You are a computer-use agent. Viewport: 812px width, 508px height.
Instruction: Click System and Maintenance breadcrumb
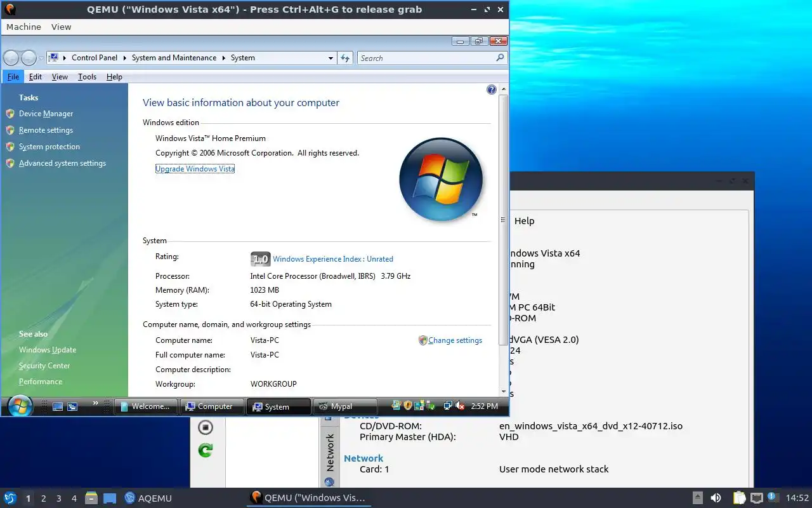pos(174,58)
